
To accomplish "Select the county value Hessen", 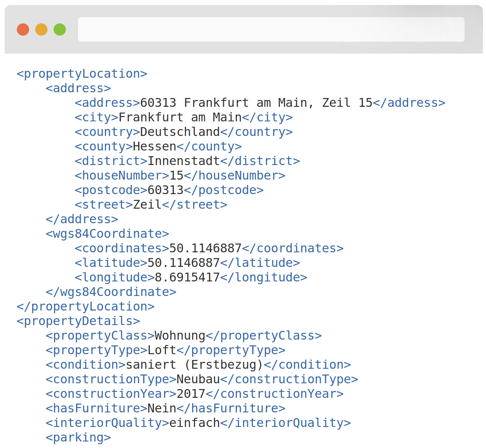I will tap(154, 146).
